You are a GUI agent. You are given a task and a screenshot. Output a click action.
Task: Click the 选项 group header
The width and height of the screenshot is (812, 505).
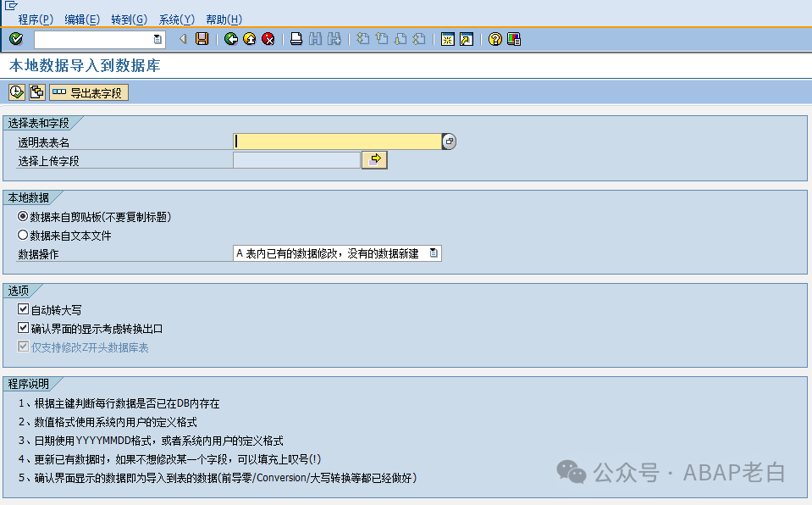click(x=18, y=291)
